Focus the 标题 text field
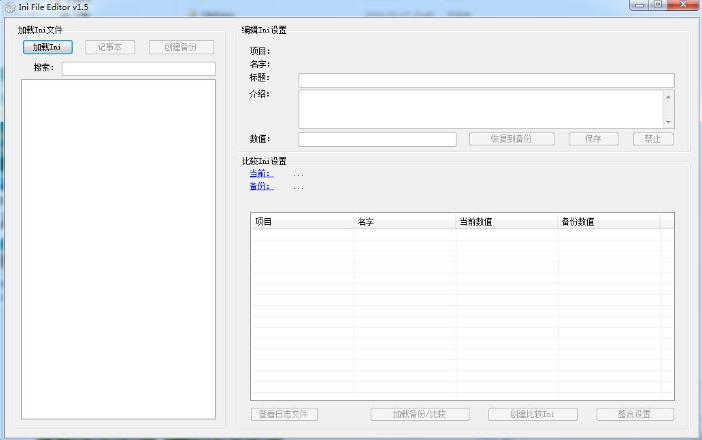 pos(486,80)
